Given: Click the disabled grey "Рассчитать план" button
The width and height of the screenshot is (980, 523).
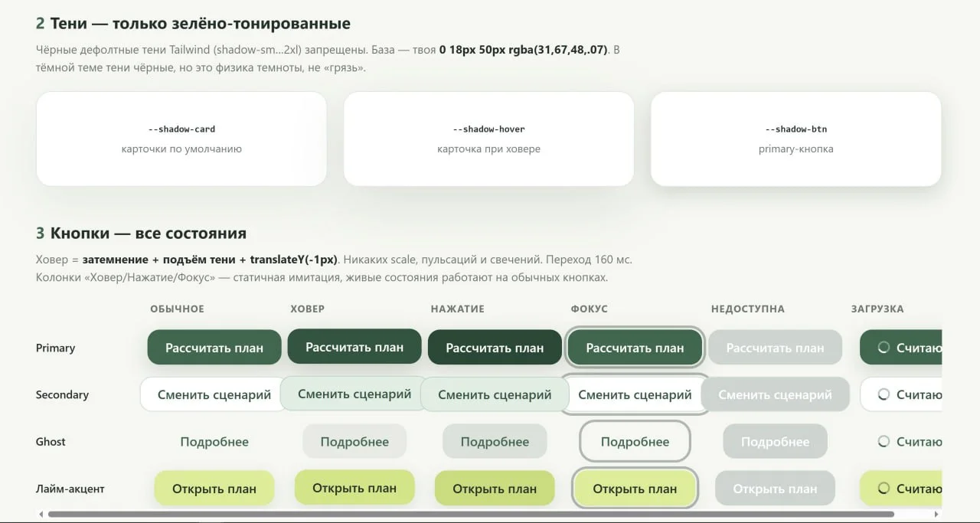Looking at the screenshot, I should [775, 348].
